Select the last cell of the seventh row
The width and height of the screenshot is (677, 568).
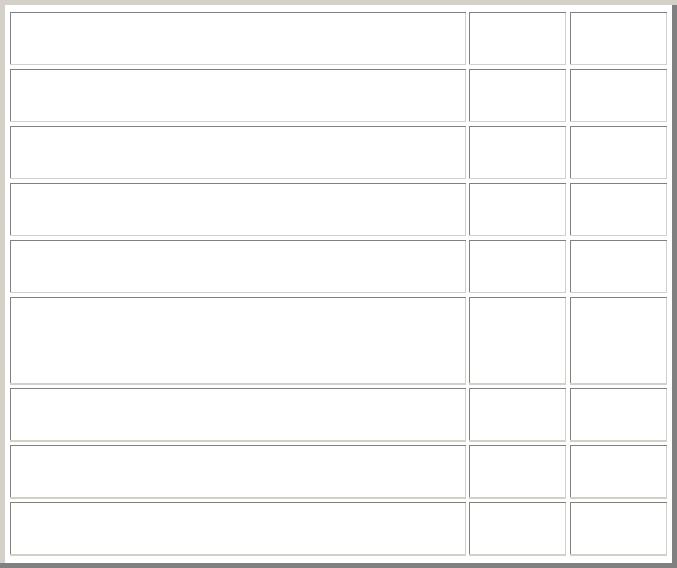618,415
